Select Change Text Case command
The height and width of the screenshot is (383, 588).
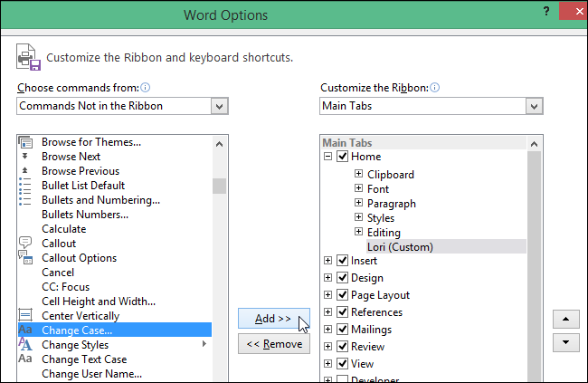(x=84, y=359)
